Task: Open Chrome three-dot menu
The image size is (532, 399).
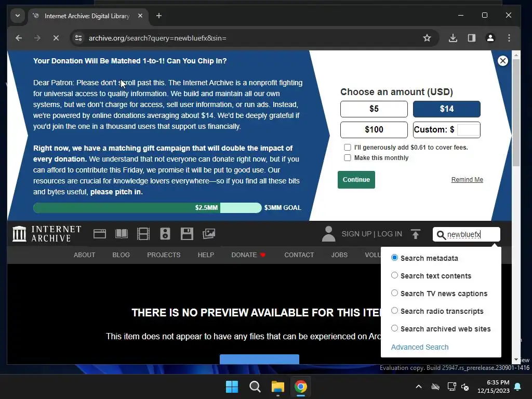Action: tap(509, 38)
